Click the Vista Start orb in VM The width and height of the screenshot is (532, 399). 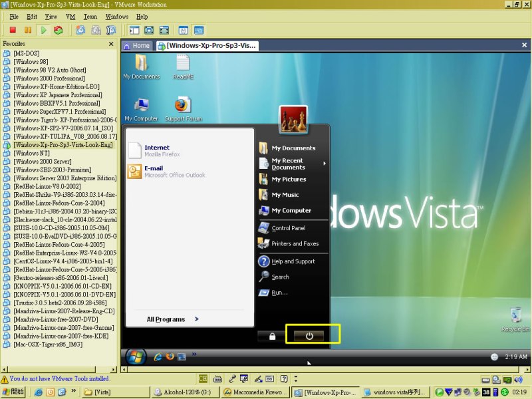[136, 356]
